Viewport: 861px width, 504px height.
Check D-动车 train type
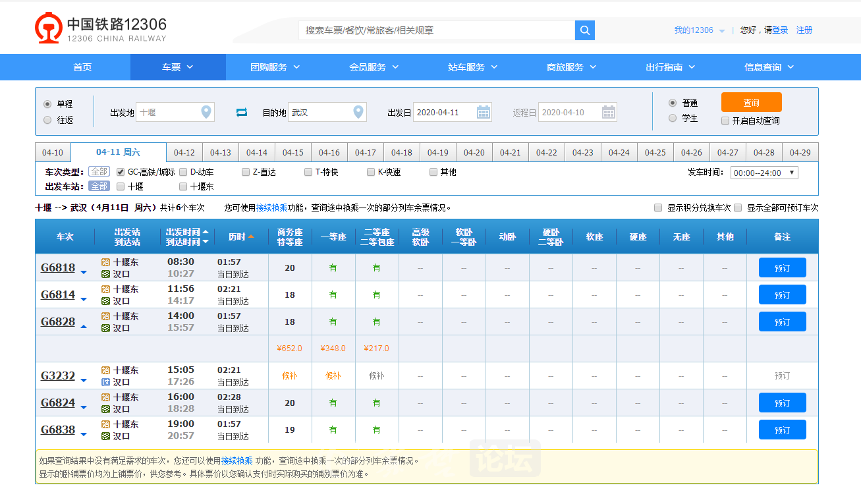click(x=183, y=172)
